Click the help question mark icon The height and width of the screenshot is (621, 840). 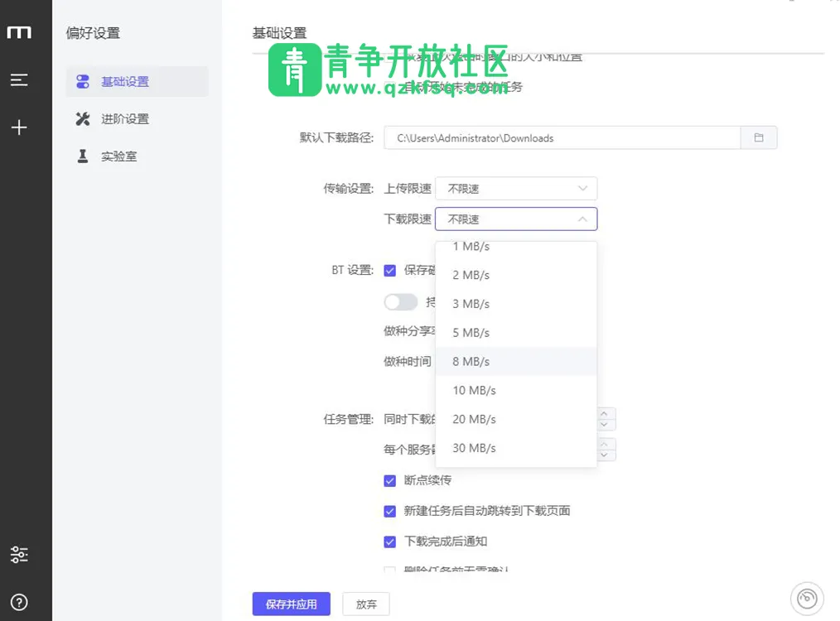coord(19,602)
